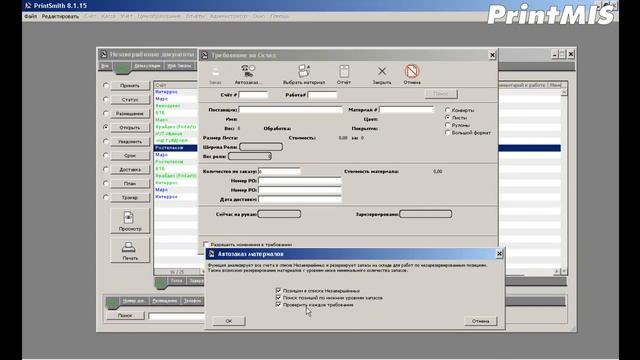
Task: Select radio button beside Принять
Action: pyautogui.click(x=106, y=85)
